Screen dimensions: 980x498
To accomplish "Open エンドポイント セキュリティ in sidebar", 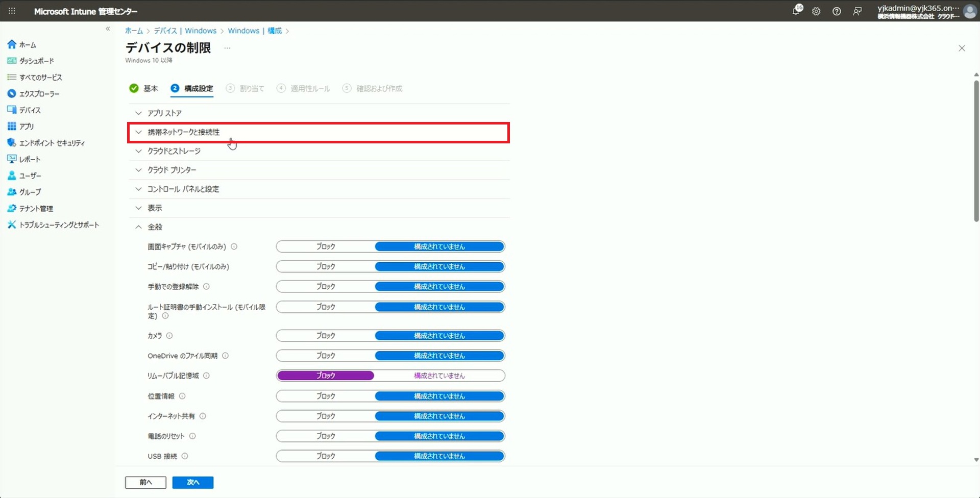I will coord(52,143).
